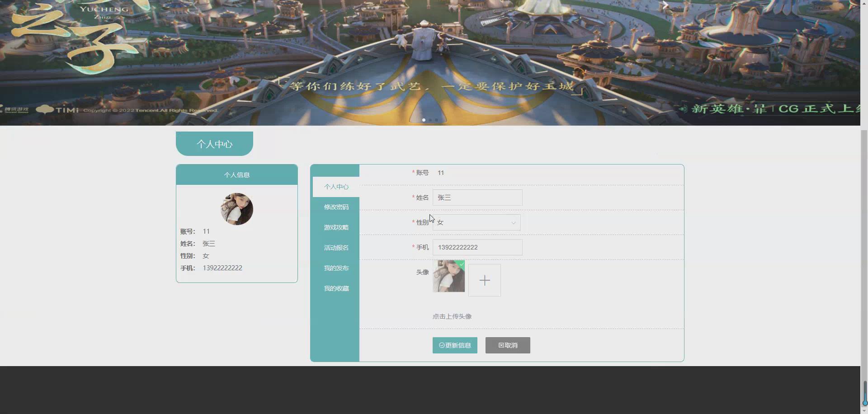The image size is (868, 414).
Task: Switch to 活动报名 sidebar item
Action: coord(336,248)
